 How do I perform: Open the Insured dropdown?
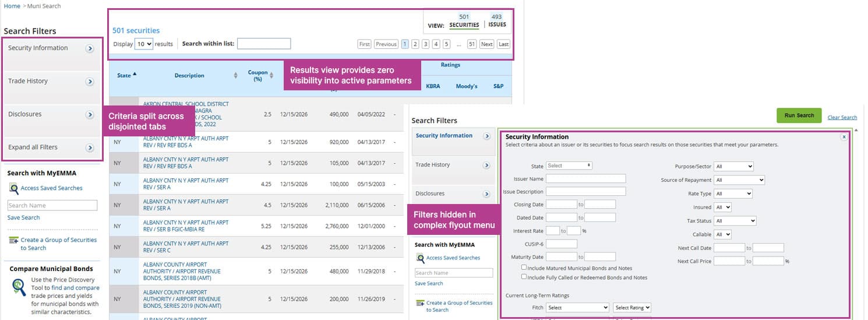click(x=723, y=207)
